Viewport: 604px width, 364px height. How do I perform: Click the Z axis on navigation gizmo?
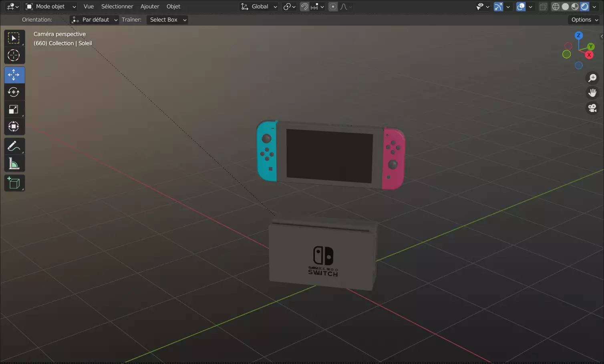[x=578, y=36]
